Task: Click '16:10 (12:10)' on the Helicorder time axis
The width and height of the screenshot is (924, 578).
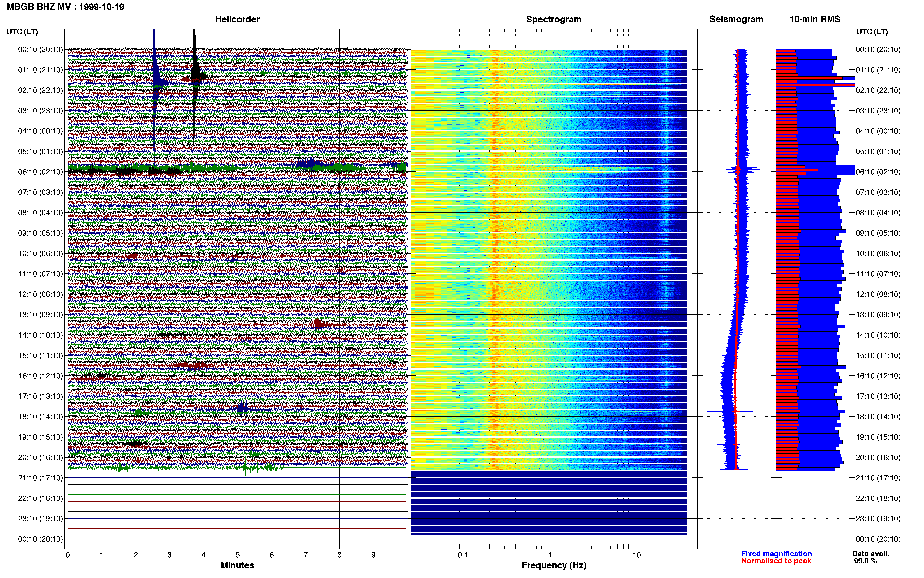Action: [41, 376]
